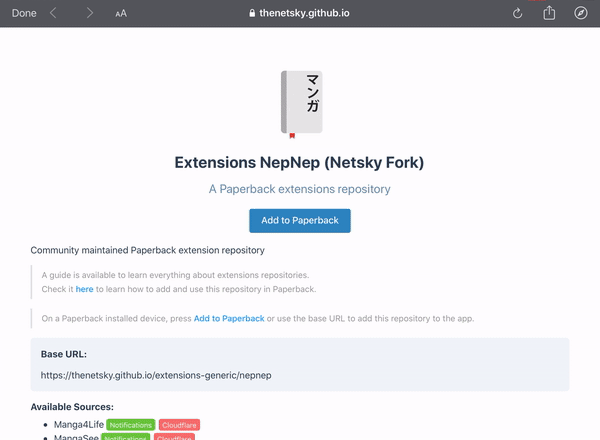Select the base URL text
600x440 pixels.
pos(156,375)
